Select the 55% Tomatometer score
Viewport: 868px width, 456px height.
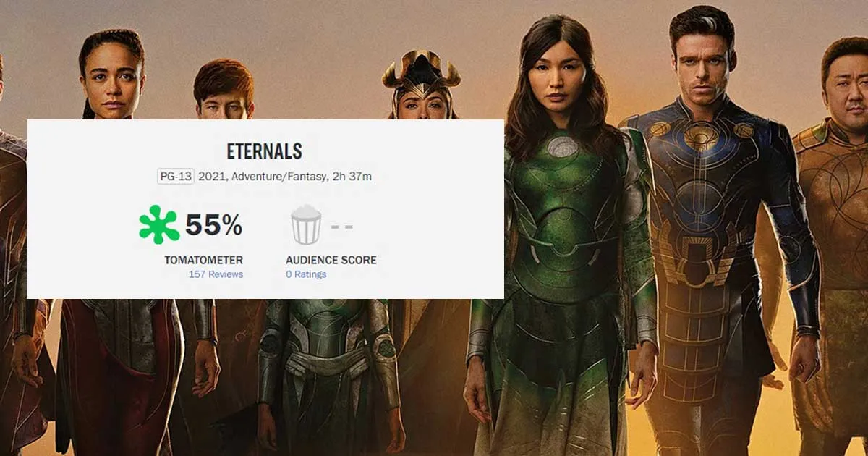click(x=213, y=225)
